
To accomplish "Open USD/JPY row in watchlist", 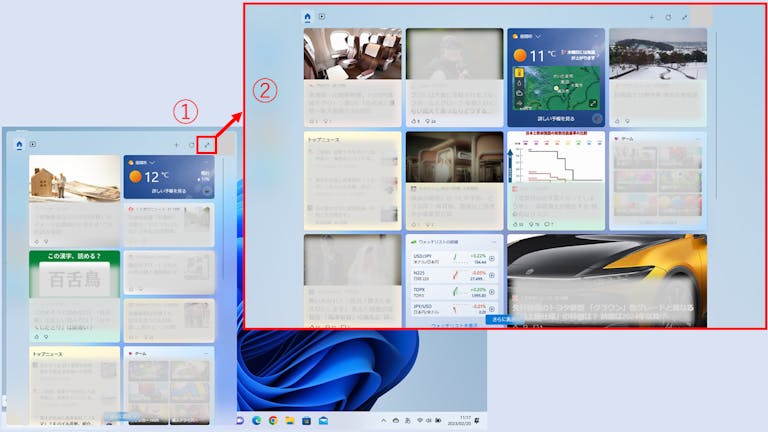I will [x=454, y=259].
